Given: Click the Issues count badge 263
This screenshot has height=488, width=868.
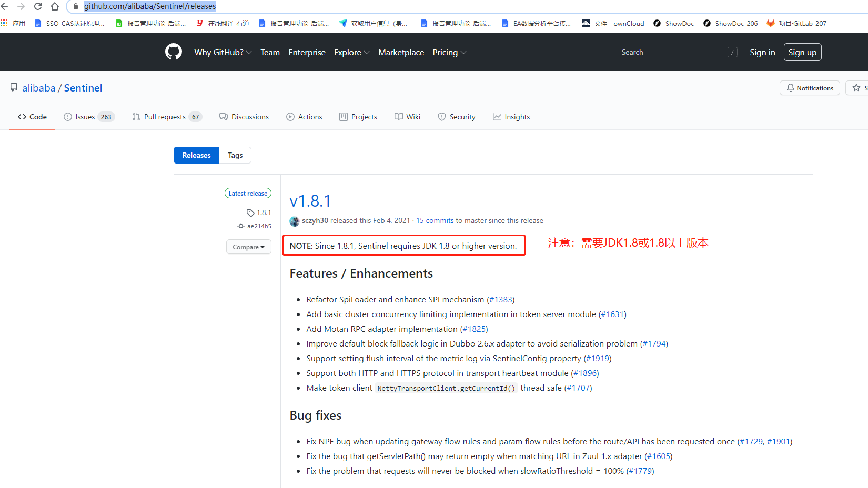Looking at the screenshot, I should pos(106,117).
